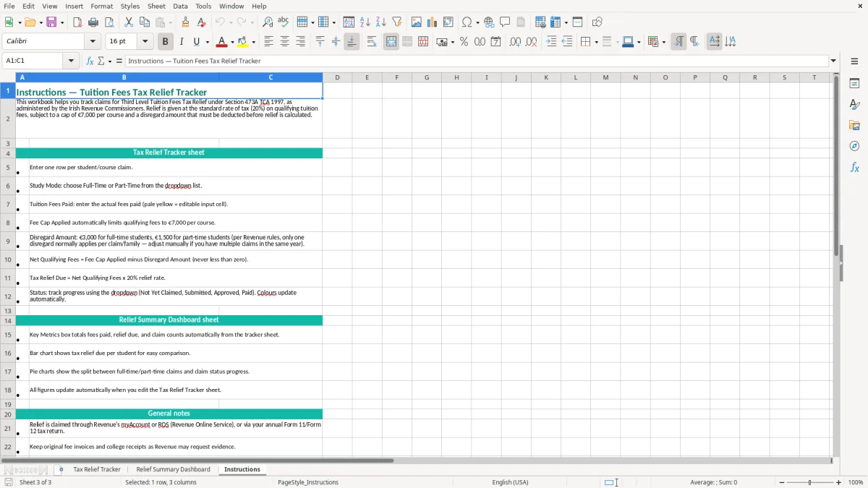The image size is (868, 488).
Task: Apply yellow background color swatch
Action: [x=243, y=42]
